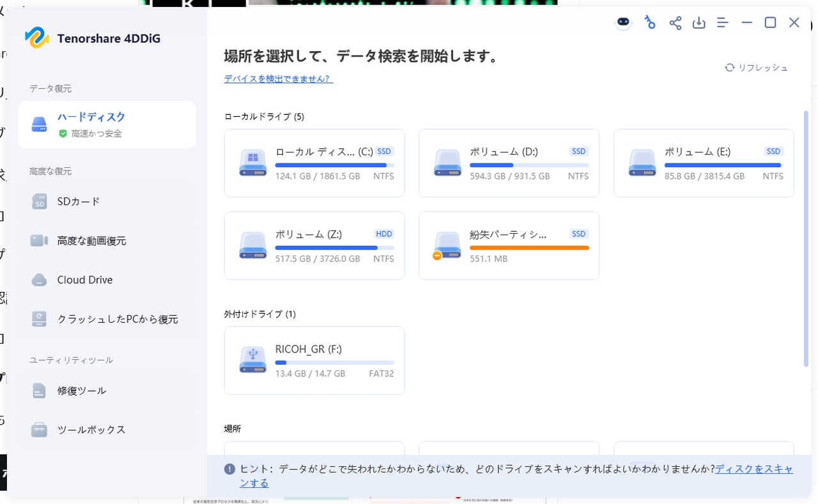Select the 紛失パーティシ... card

(x=509, y=245)
